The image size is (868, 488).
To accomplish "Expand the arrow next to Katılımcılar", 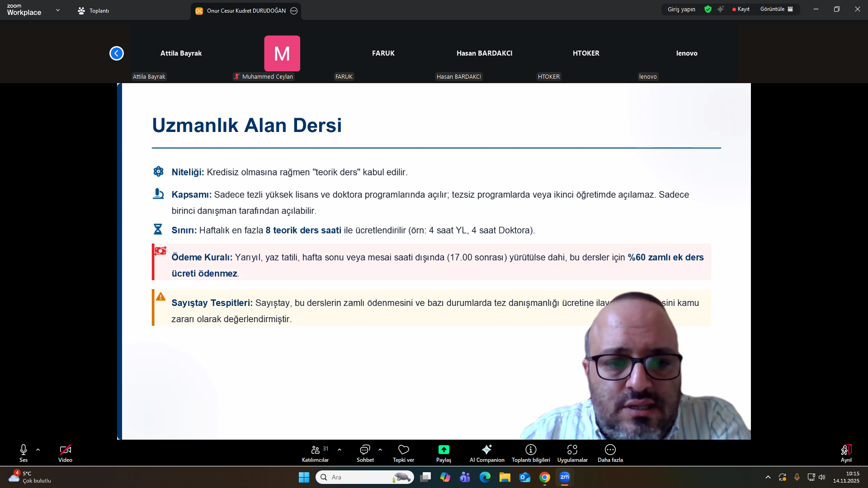I will pyautogui.click(x=340, y=450).
